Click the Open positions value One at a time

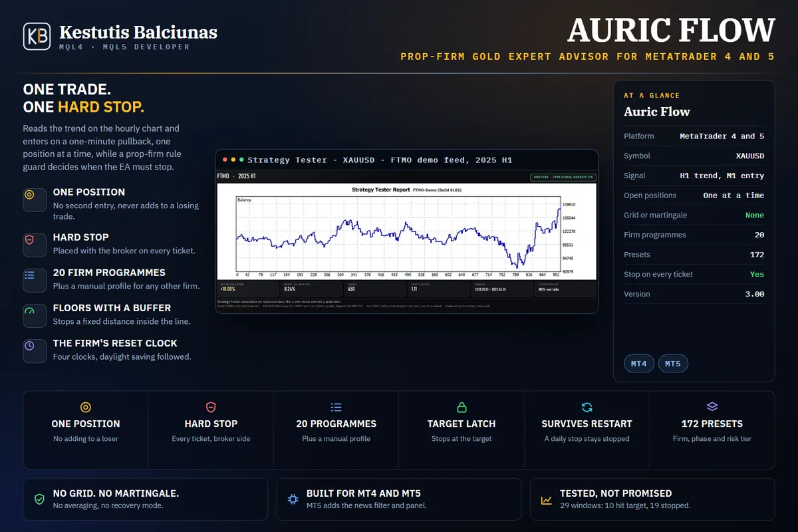pos(733,196)
